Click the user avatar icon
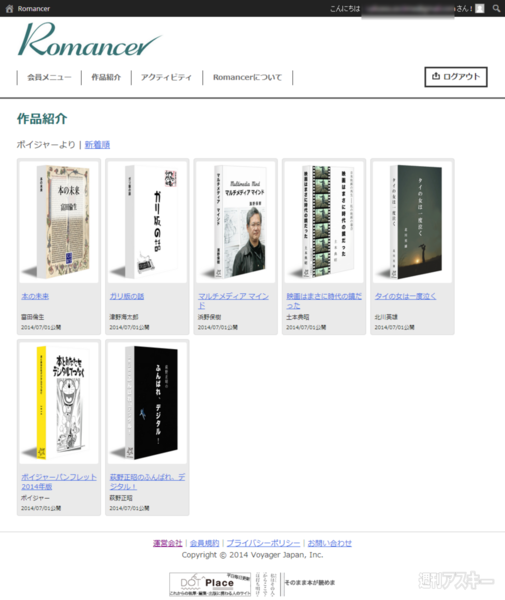The height and width of the screenshot is (600, 505). pyautogui.click(x=480, y=8)
